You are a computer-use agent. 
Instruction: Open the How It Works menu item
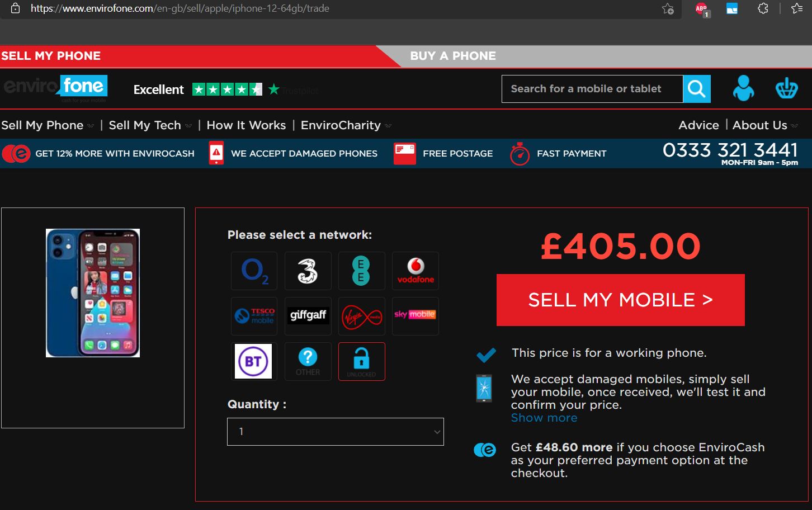click(x=246, y=125)
